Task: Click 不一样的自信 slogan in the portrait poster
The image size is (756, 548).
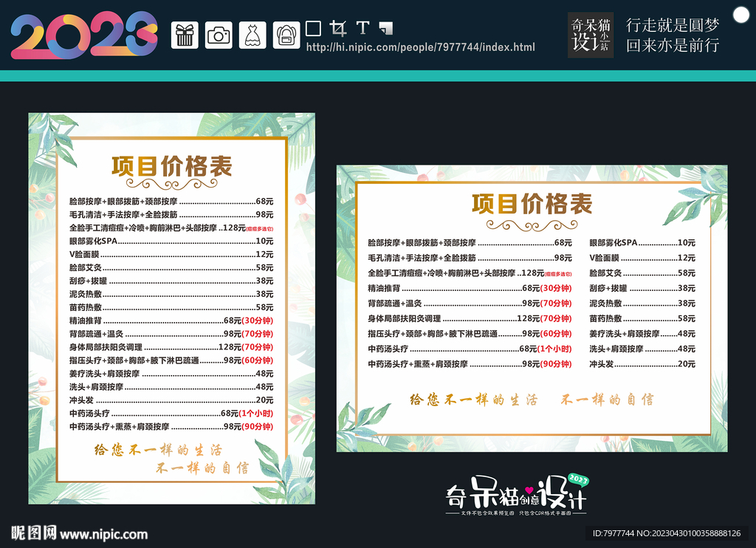Action: 202,468
